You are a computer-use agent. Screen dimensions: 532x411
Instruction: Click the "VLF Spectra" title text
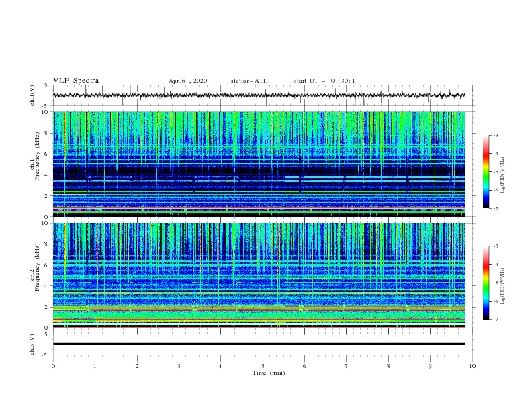click(76, 81)
